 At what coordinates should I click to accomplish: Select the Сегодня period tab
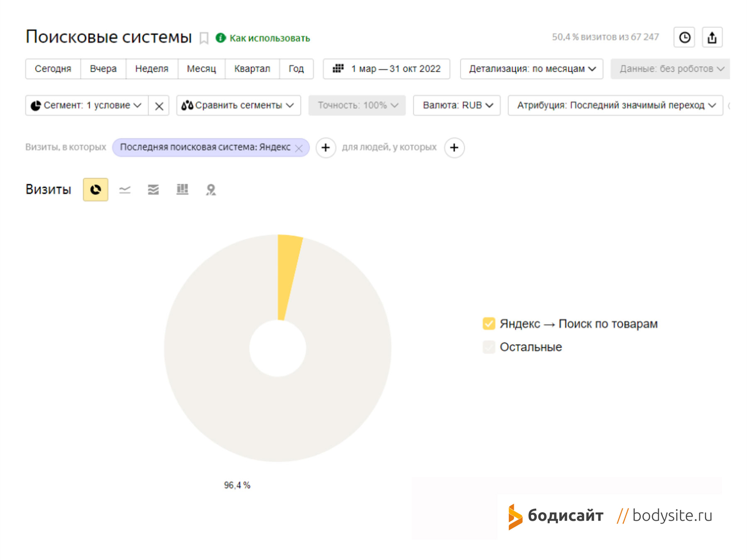(x=53, y=68)
